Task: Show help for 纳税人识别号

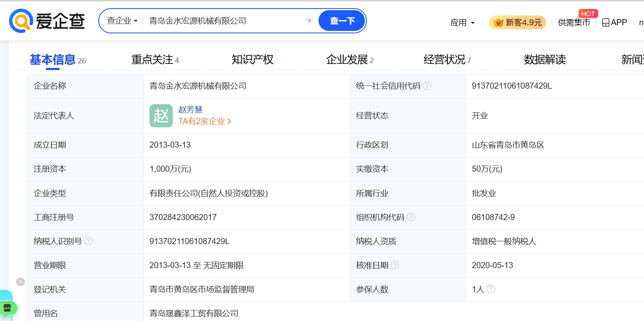Action: pyautogui.click(x=89, y=241)
